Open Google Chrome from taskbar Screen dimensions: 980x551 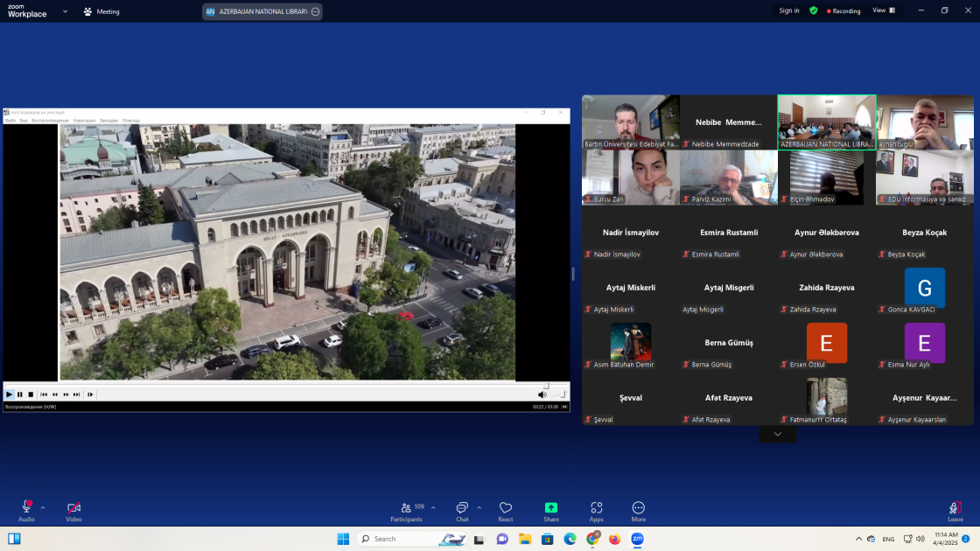592,539
